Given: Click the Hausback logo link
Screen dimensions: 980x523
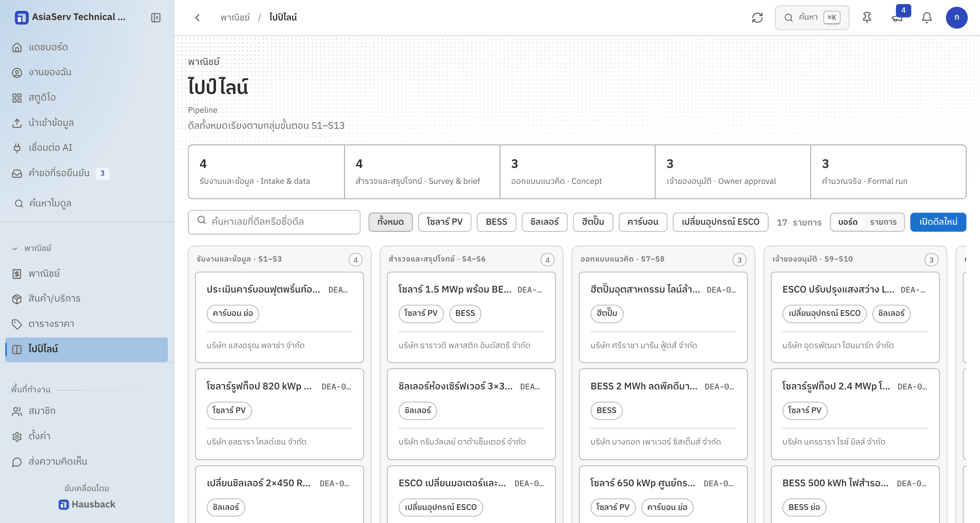Looking at the screenshot, I should click(87, 505).
